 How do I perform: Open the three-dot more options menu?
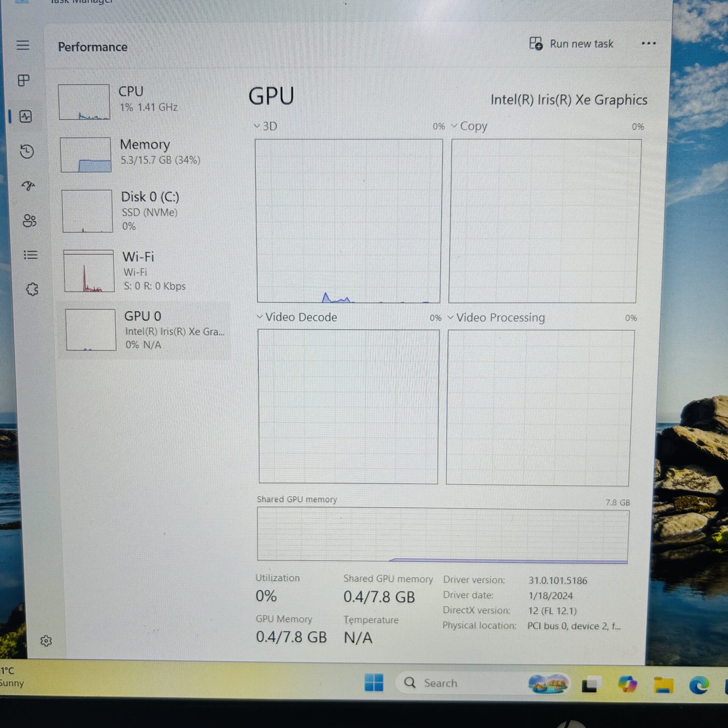tap(648, 43)
